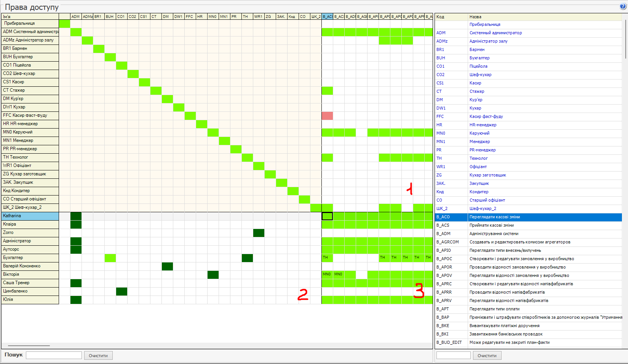This screenshot has height=364, width=628.
Task: Toggle the dark green CO1 cell for Цимбаленко
Action: click(x=121, y=291)
